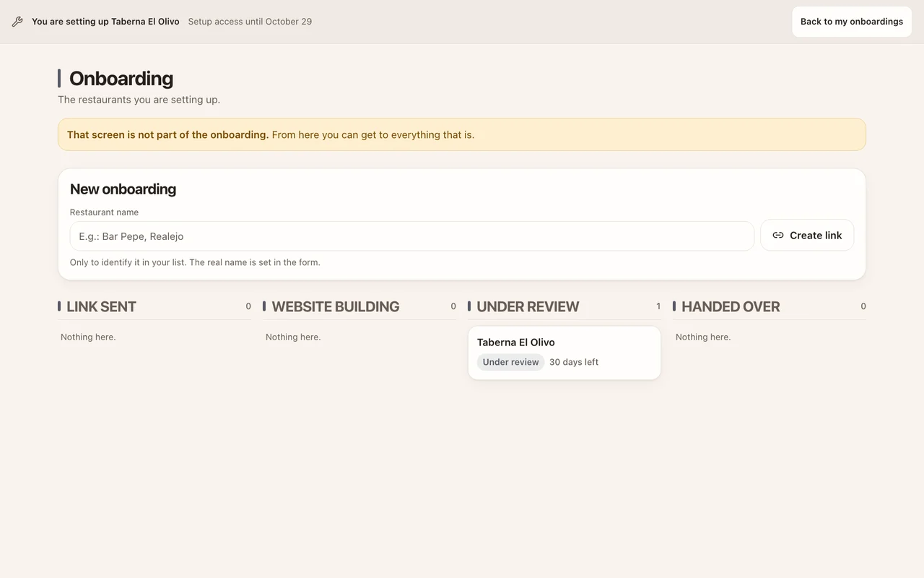Image resolution: width=924 pixels, height=578 pixels.
Task: Click "Nothing here." under WEBSITE BUILDING
Action: (x=293, y=337)
